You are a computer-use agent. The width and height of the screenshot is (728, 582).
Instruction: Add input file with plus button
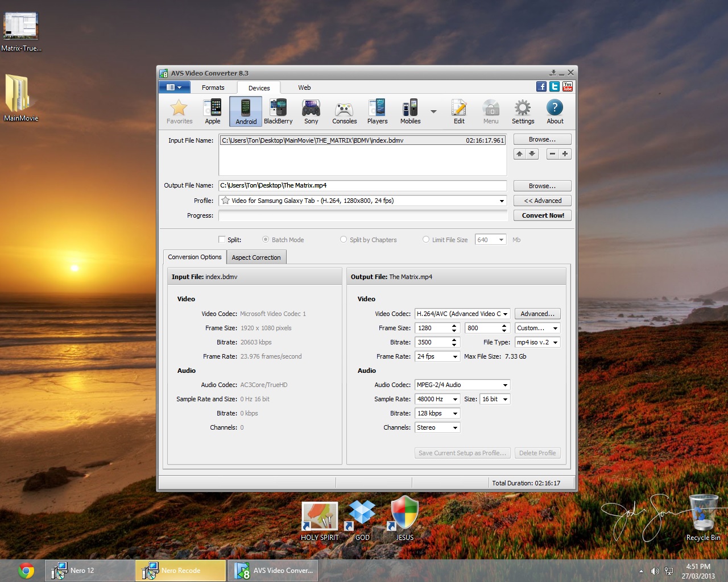point(565,154)
